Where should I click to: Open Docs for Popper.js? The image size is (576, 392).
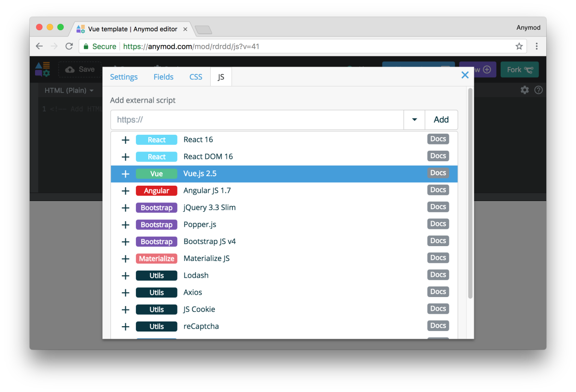coord(438,224)
